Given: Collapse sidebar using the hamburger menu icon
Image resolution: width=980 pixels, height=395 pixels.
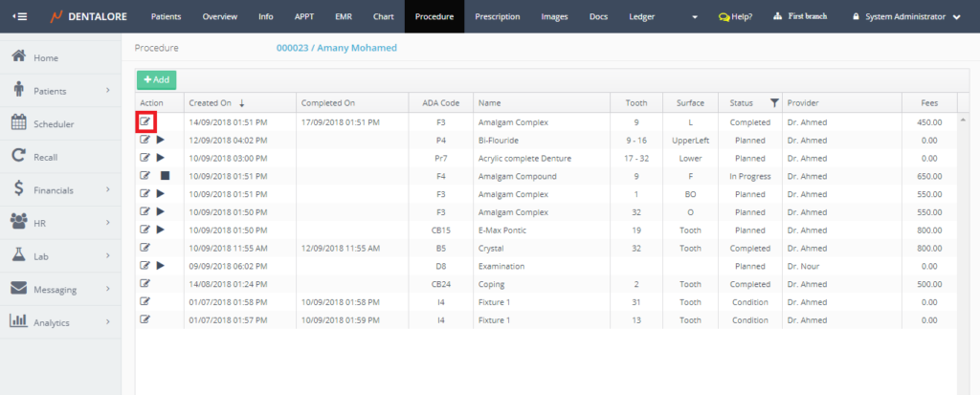Looking at the screenshot, I should point(20,16).
